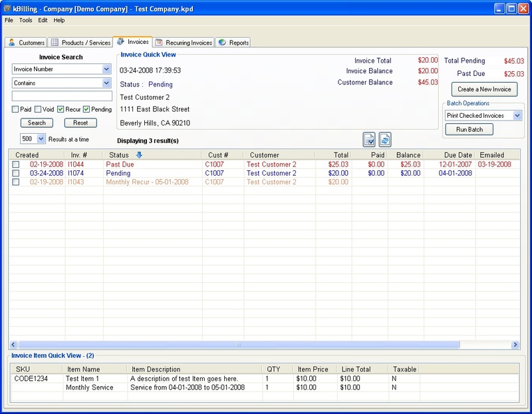532x414 pixels.
Task: Check the box for invoice I1043
Action: (15, 182)
